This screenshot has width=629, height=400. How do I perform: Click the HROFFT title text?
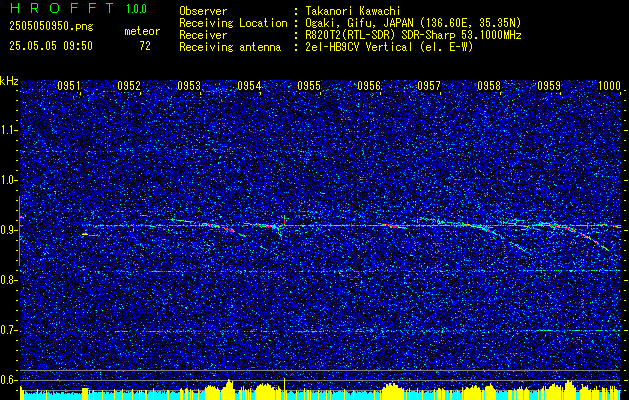point(62,8)
